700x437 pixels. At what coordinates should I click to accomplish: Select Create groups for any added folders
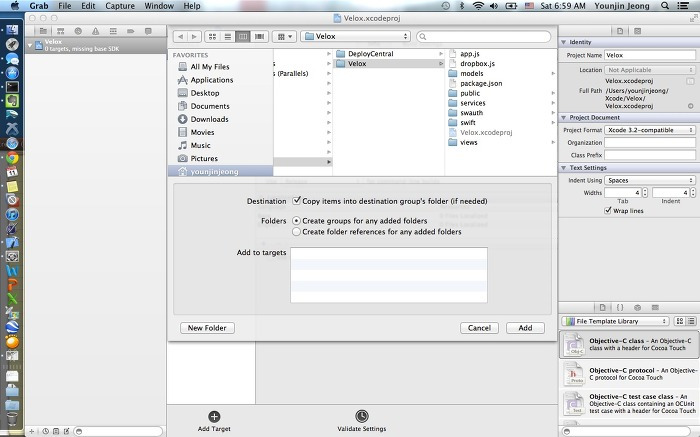click(x=296, y=221)
